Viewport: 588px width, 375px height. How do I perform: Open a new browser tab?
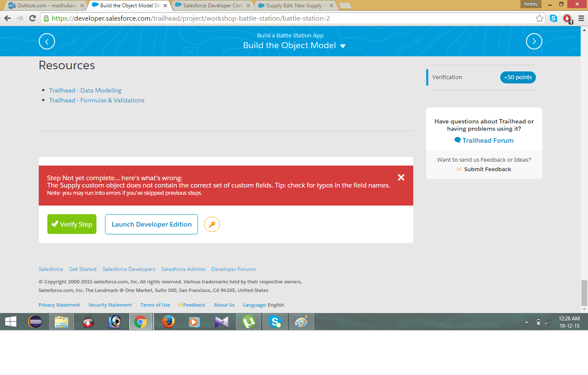point(345,6)
